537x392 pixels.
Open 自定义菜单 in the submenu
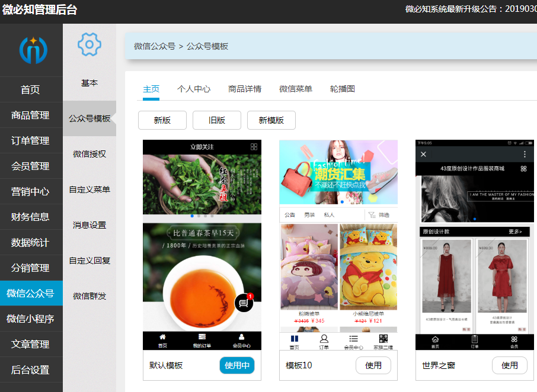click(x=89, y=189)
